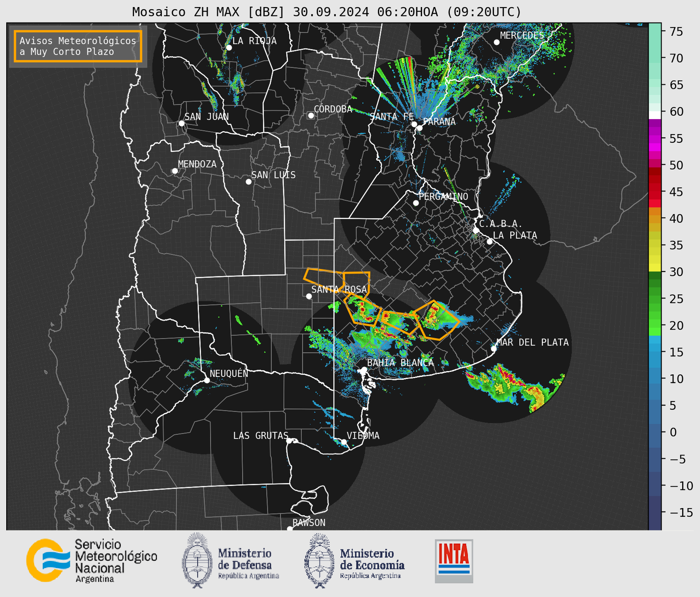Click the BAHÍA BLANCA label
The width and height of the screenshot is (700, 597).
pyautogui.click(x=400, y=362)
